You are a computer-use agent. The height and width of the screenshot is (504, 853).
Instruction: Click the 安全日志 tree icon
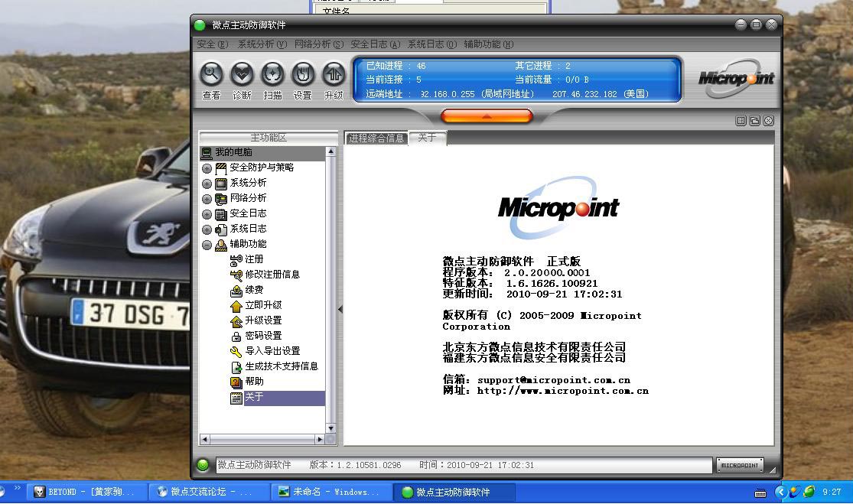pyautogui.click(x=221, y=213)
